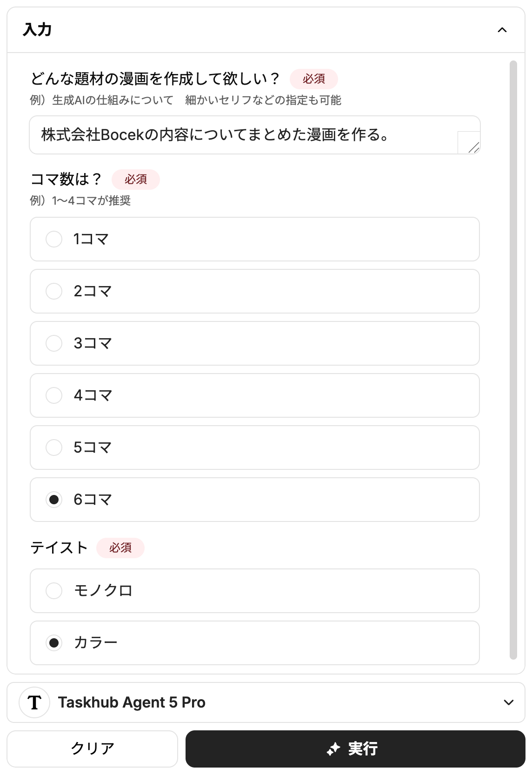This screenshot has width=532, height=775.
Task: Click the manga topic text field
Action: pos(242,135)
